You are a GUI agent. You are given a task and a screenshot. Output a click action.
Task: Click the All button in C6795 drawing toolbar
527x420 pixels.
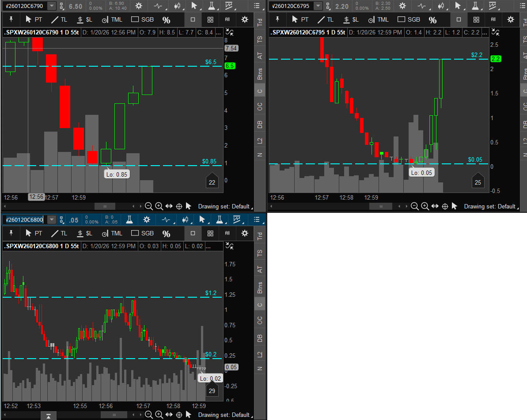493,19
